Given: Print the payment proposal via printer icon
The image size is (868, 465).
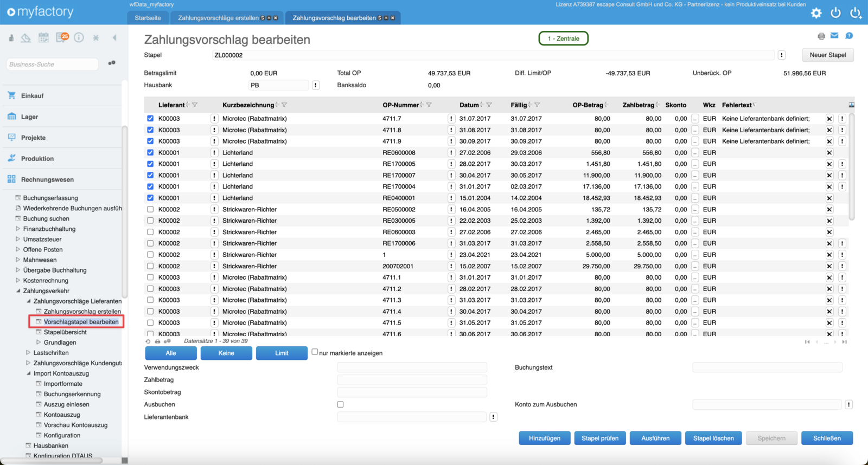Looking at the screenshot, I should coord(821,36).
